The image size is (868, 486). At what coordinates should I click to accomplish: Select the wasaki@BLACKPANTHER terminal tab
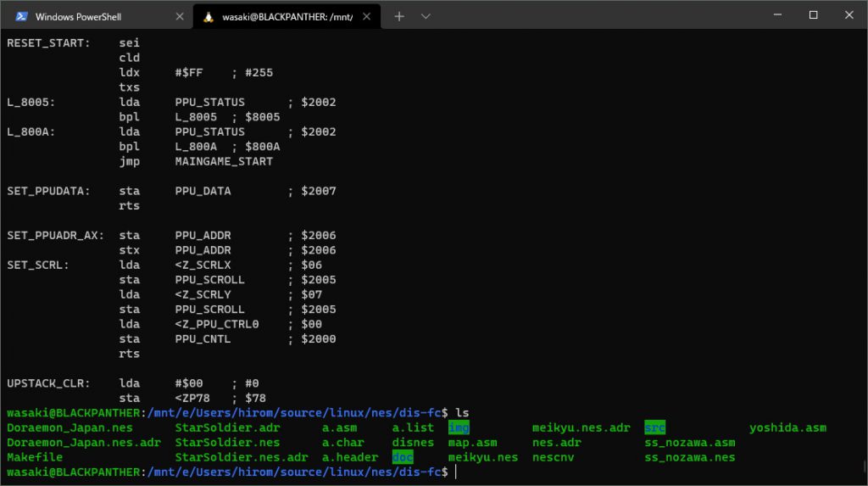point(287,17)
